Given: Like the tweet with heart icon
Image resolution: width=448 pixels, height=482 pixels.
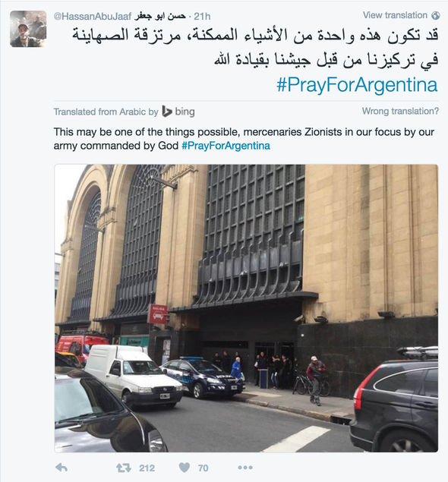Looking at the screenshot, I should (x=185, y=468).
